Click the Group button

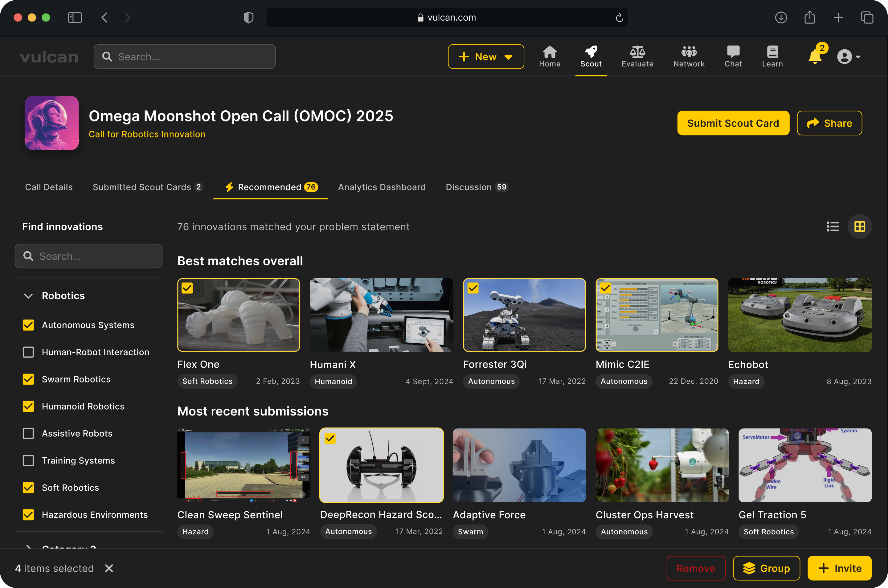766,568
